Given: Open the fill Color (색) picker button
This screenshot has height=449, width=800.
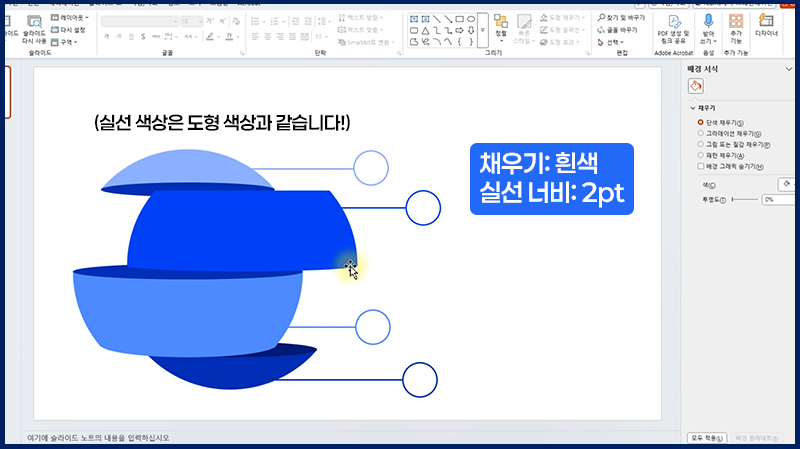Looking at the screenshot, I should [x=787, y=184].
